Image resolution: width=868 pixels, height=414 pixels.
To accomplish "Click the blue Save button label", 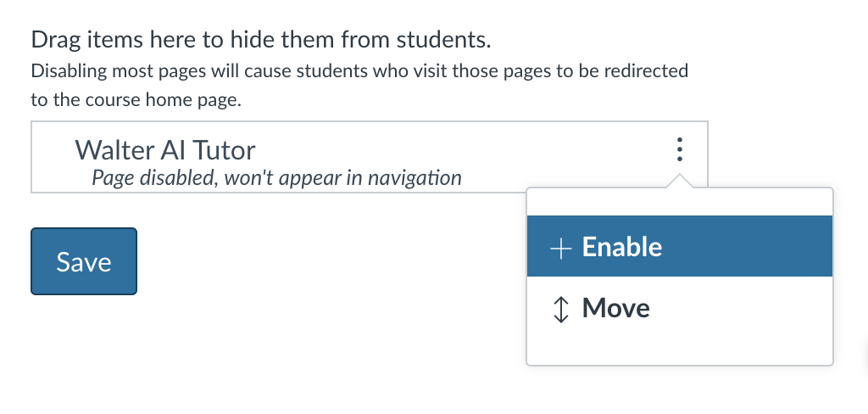I will 84,261.
